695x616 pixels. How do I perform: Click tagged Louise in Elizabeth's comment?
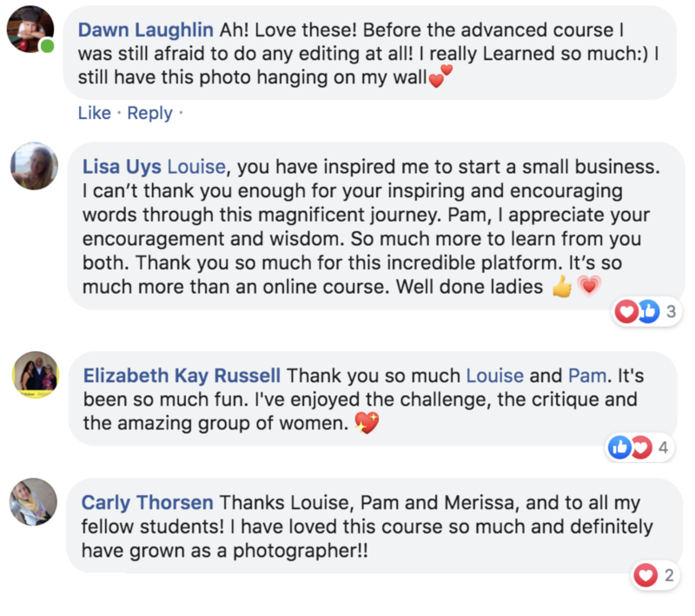pos(495,376)
